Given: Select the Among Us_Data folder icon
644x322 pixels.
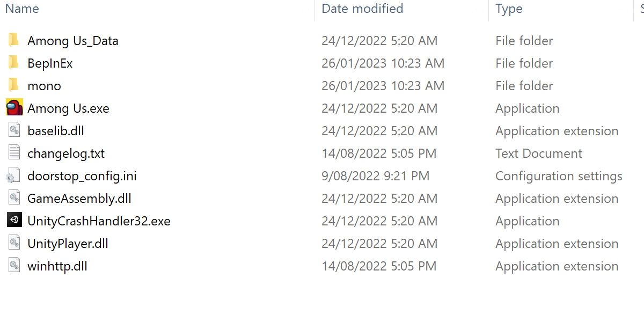Looking at the screenshot, I should (x=14, y=40).
